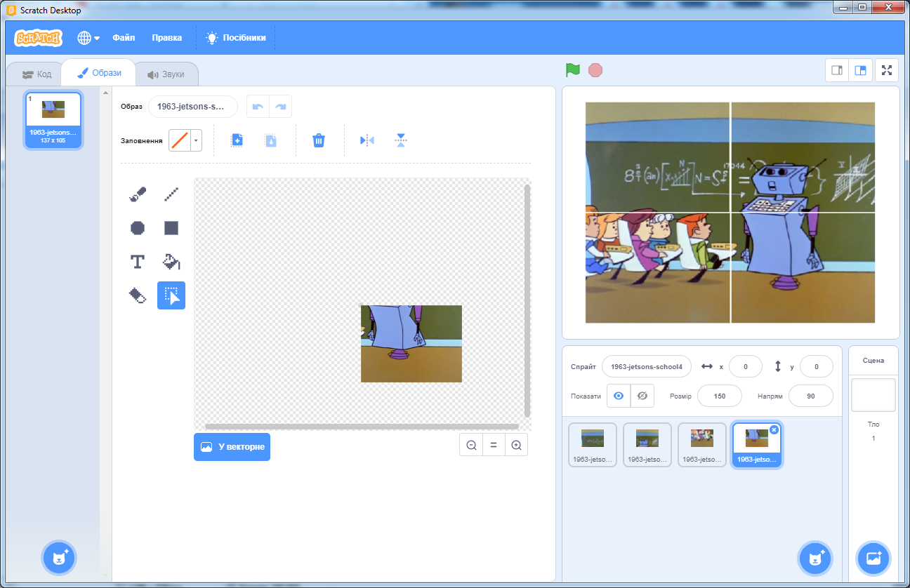Screen dimensions: 910x588
Task: Open the Правка menu
Action: coord(167,38)
